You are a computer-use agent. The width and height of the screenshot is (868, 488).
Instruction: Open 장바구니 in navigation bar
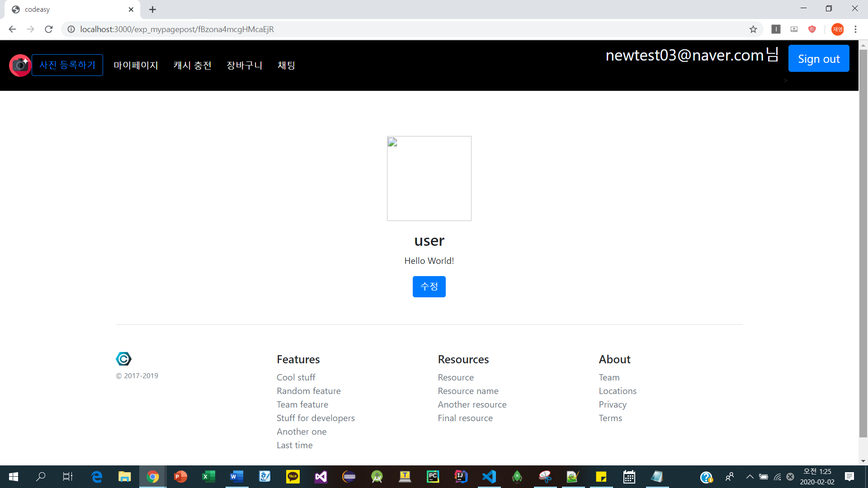coord(244,66)
